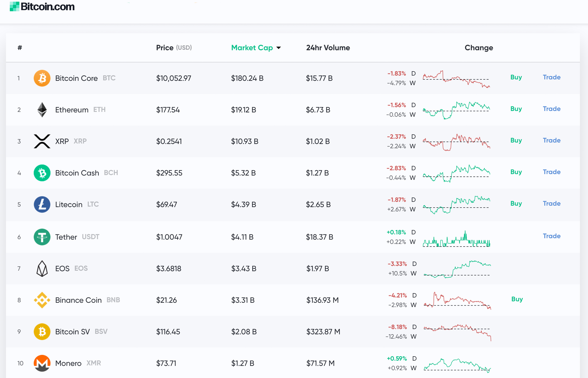Open the Tether sparkline chart

click(x=457, y=239)
